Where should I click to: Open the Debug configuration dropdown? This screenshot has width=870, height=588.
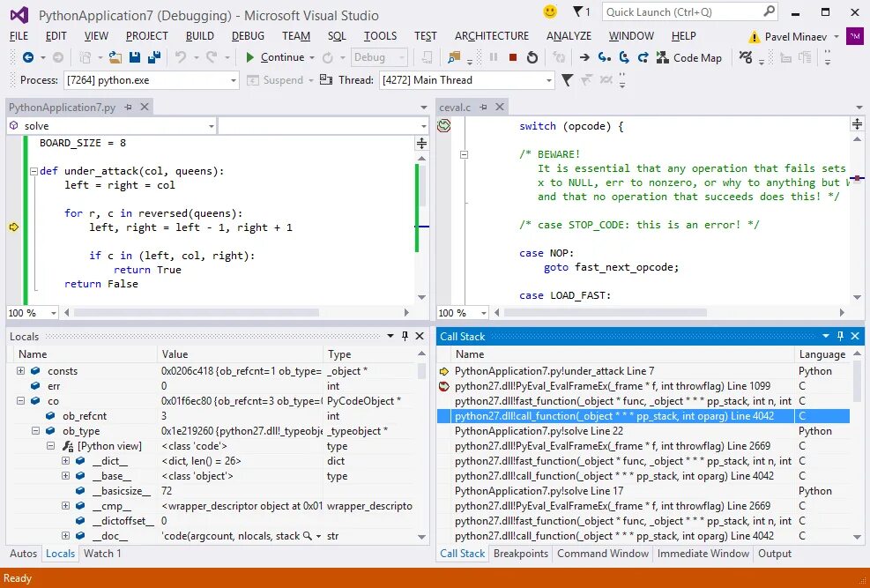[x=380, y=57]
